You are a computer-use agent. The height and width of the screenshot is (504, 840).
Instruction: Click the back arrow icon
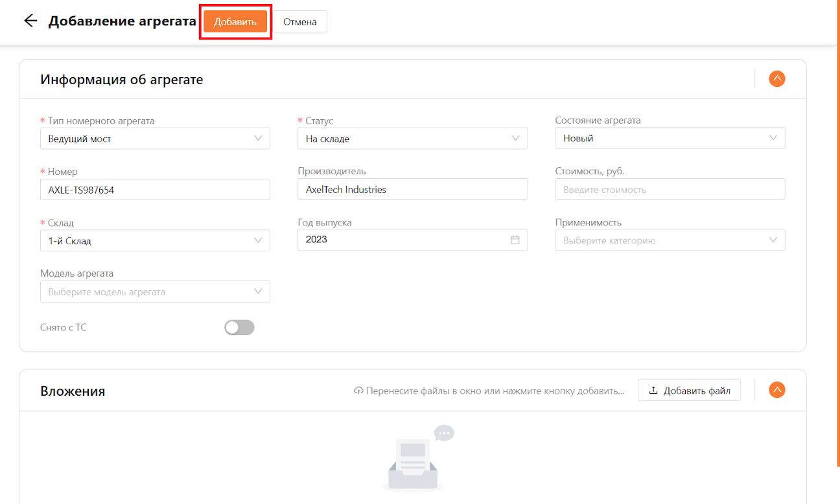tap(30, 21)
